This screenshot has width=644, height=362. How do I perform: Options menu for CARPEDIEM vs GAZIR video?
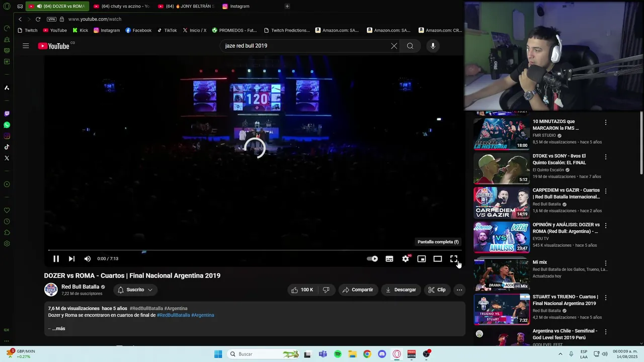(606, 191)
